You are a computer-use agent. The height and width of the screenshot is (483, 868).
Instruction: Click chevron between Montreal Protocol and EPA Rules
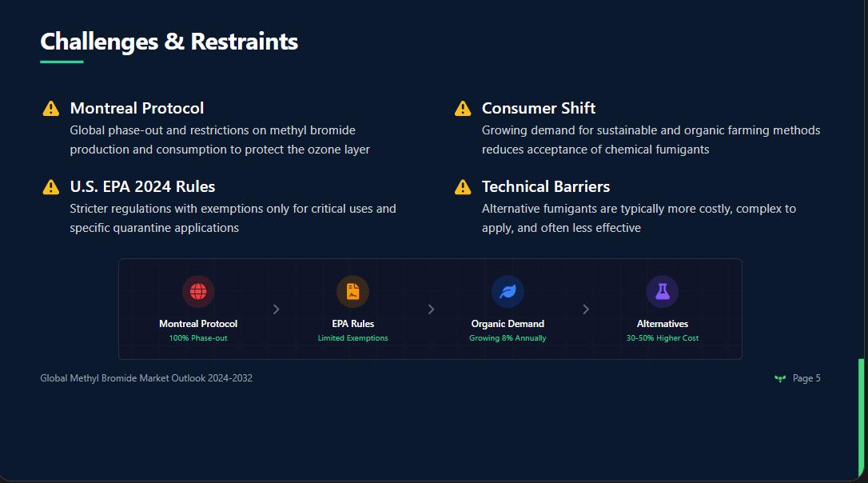(x=276, y=309)
